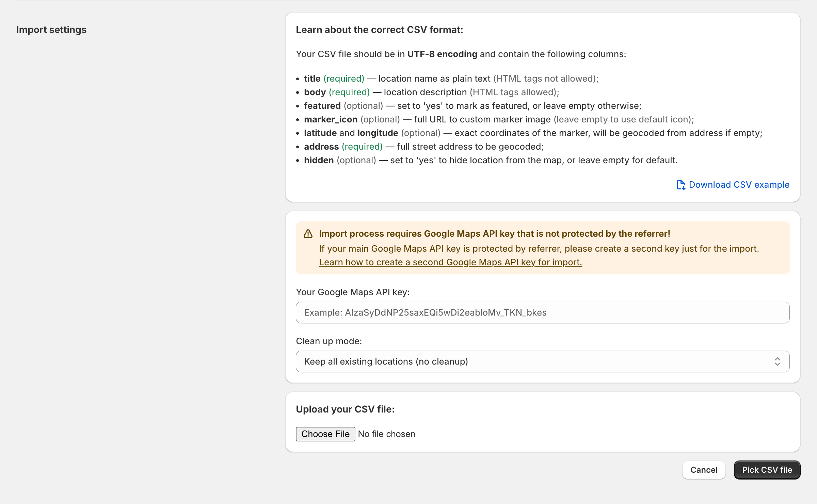The height and width of the screenshot is (504, 817).
Task: Click the 'Your Google Maps API key:' label
Action: tap(353, 292)
